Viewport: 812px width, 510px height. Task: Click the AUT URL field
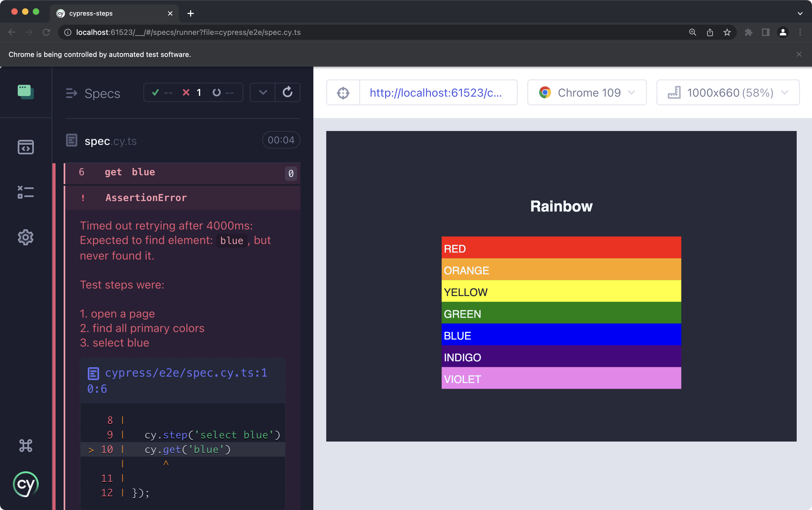[436, 93]
